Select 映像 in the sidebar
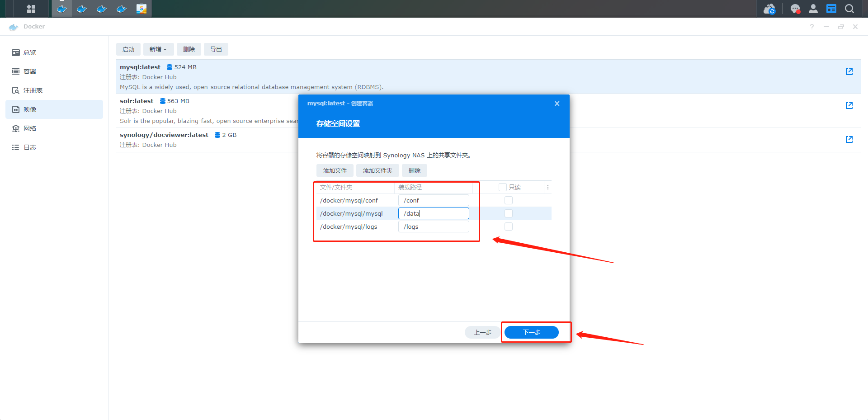 pyautogui.click(x=54, y=109)
